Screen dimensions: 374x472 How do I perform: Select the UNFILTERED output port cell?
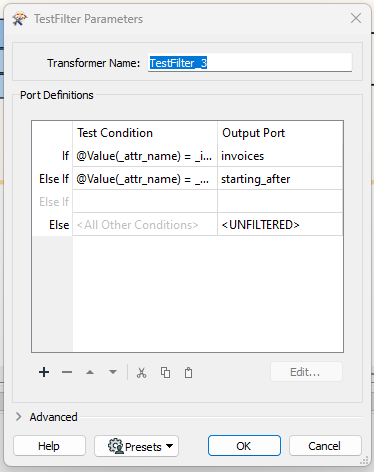[x=280, y=225]
